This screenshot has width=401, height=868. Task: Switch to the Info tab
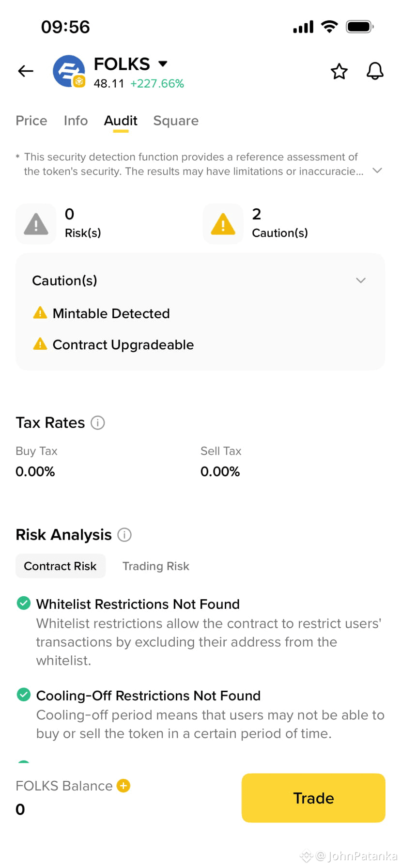coord(76,121)
